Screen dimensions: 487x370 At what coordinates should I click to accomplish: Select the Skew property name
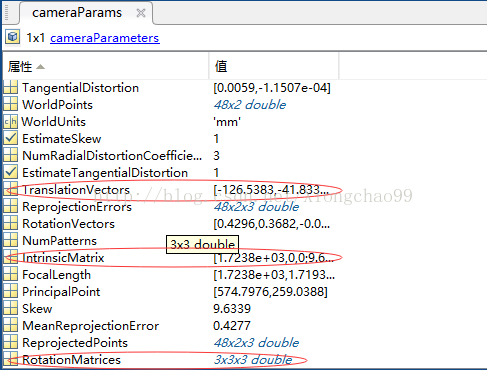click(x=37, y=309)
